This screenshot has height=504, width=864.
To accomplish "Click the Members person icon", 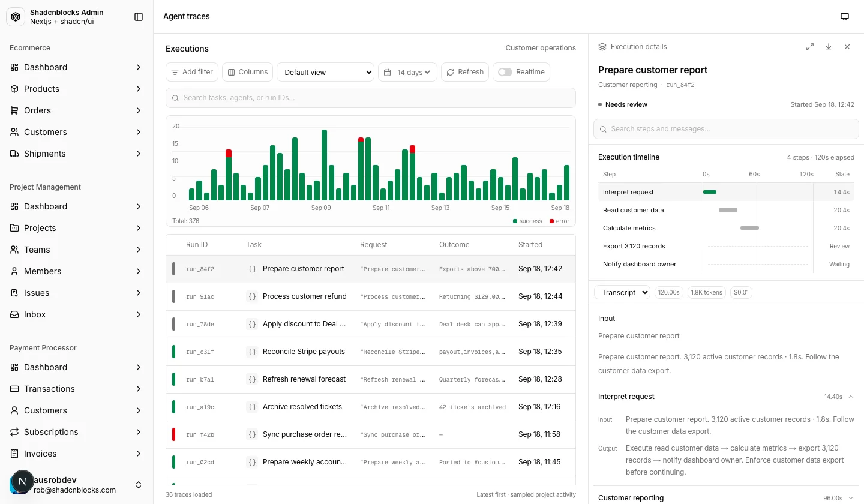I will tap(14, 271).
